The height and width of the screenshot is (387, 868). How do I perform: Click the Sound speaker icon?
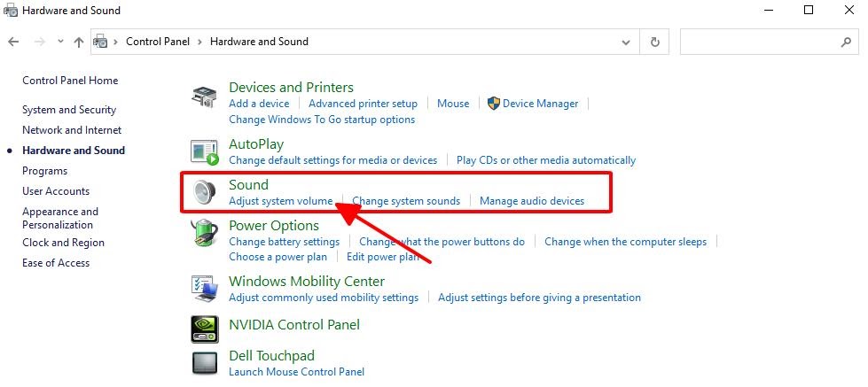pos(204,192)
